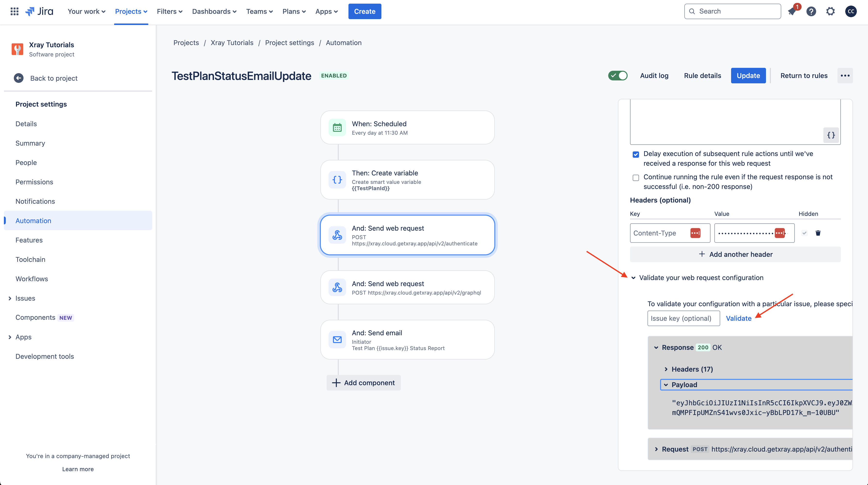Click the search magnifier icon
The height and width of the screenshot is (485, 868).
[x=692, y=11]
